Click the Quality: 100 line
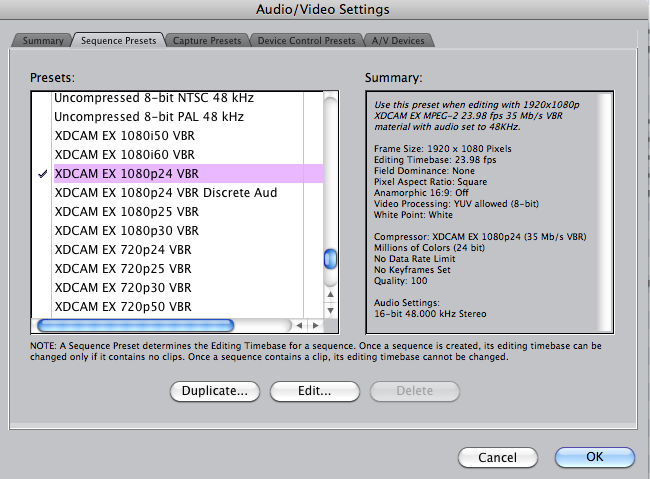Image resolution: width=650 pixels, height=479 pixels. click(400, 281)
